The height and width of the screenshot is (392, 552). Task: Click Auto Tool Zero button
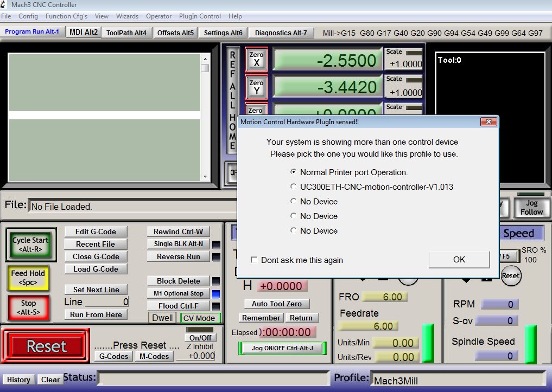pos(277,304)
